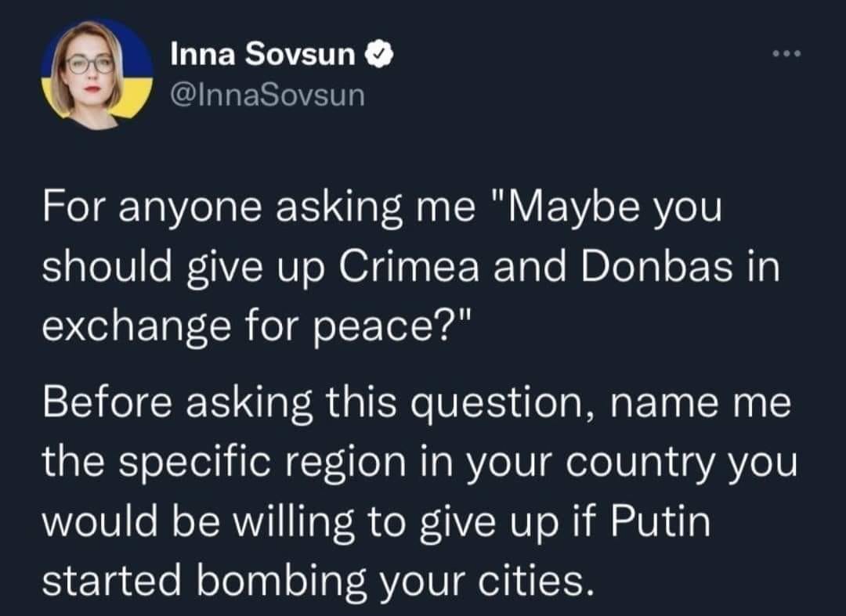Open Inna Sovsun's profile picture

click(96, 74)
